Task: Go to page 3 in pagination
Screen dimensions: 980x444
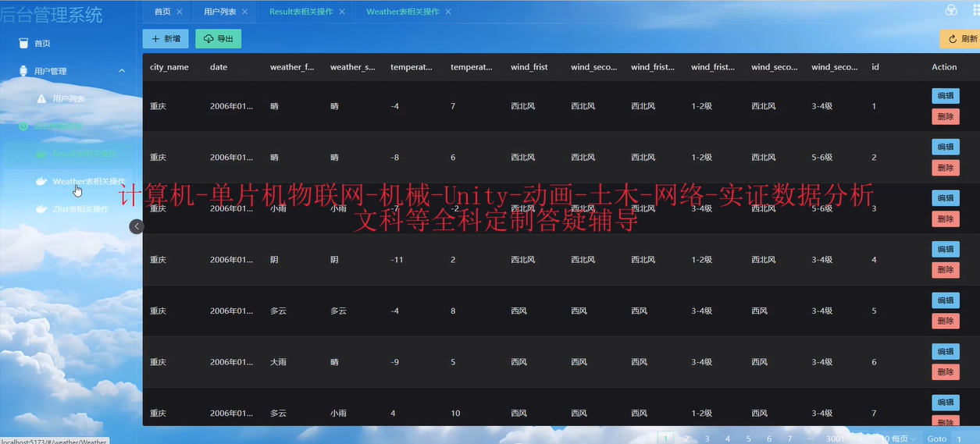Action: point(707,439)
